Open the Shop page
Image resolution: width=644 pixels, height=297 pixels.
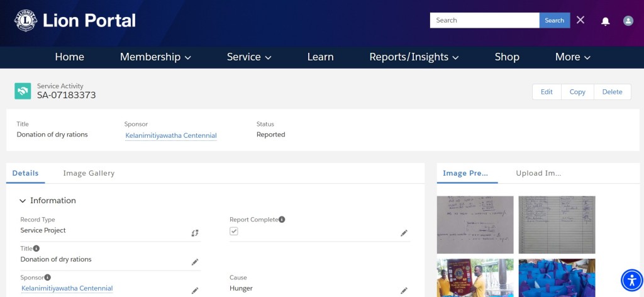click(x=507, y=57)
